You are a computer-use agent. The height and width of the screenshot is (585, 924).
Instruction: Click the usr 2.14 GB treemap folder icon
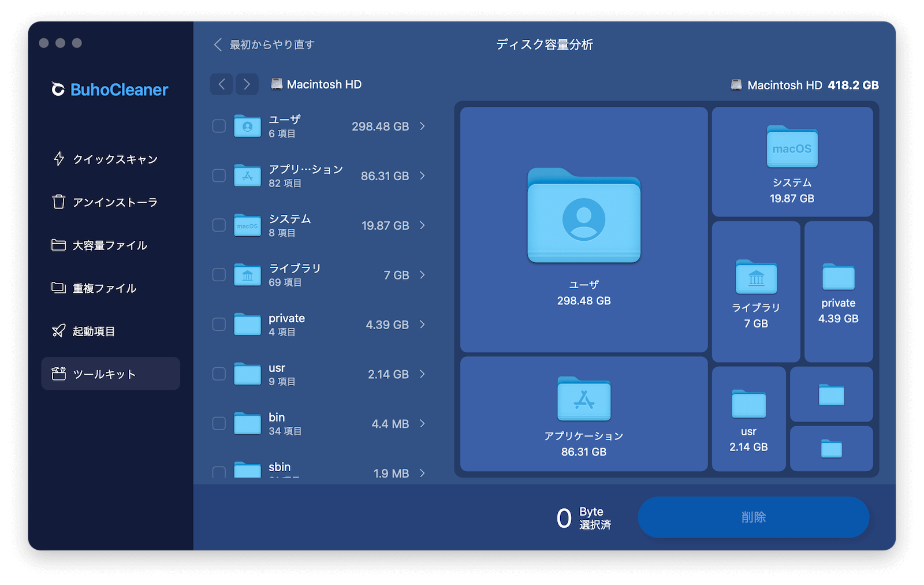(748, 404)
